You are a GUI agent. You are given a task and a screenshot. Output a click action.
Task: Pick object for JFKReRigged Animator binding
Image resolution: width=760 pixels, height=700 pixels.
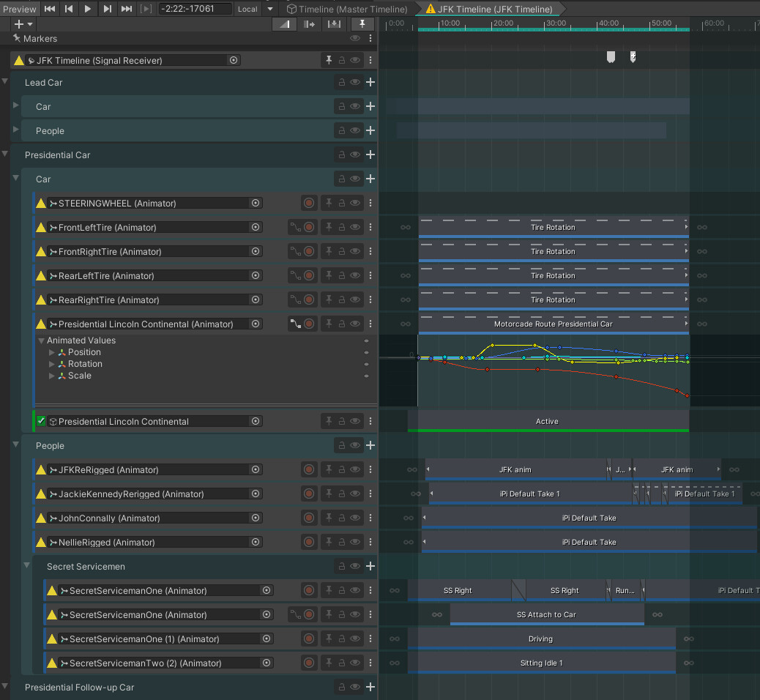[x=256, y=469]
